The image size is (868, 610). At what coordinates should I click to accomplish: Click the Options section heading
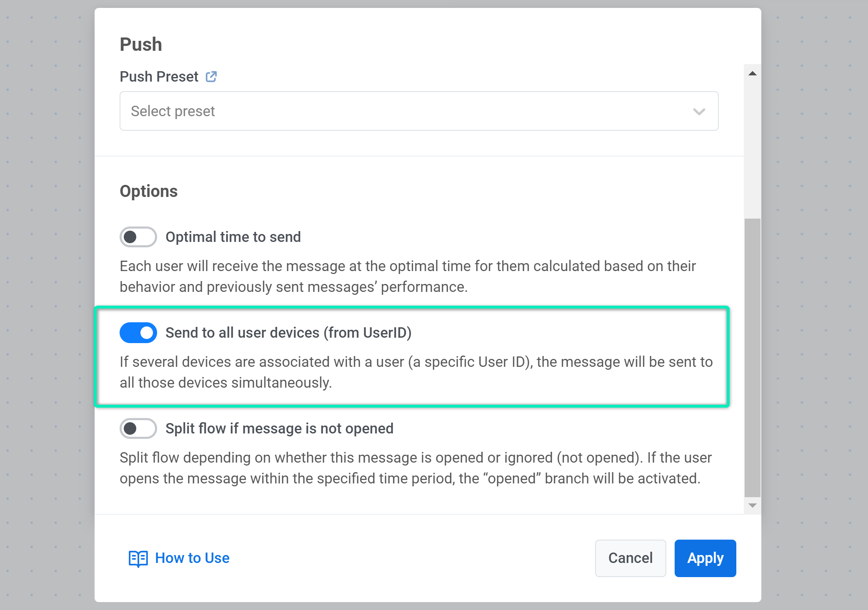click(x=149, y=191)
